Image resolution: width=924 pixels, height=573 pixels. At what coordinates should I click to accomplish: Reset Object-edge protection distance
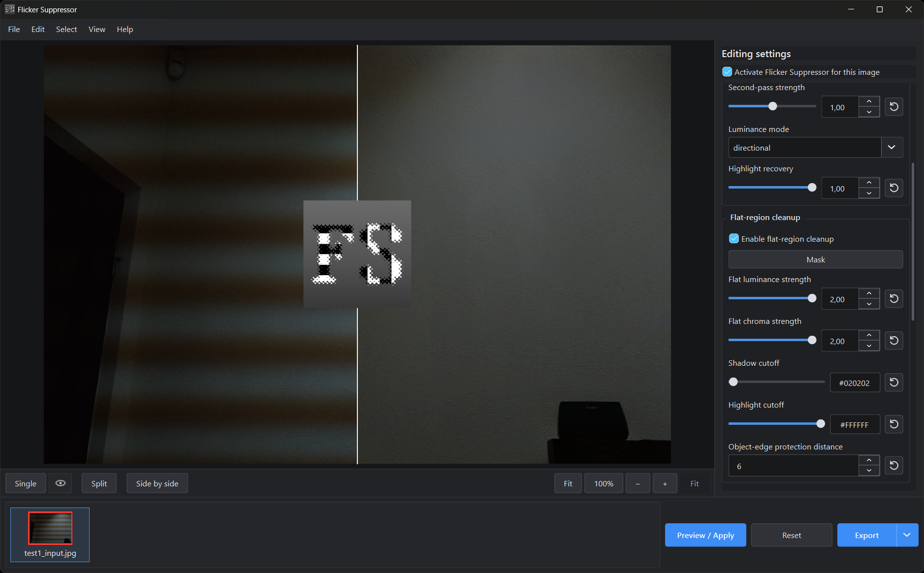[x=893, y=466]
